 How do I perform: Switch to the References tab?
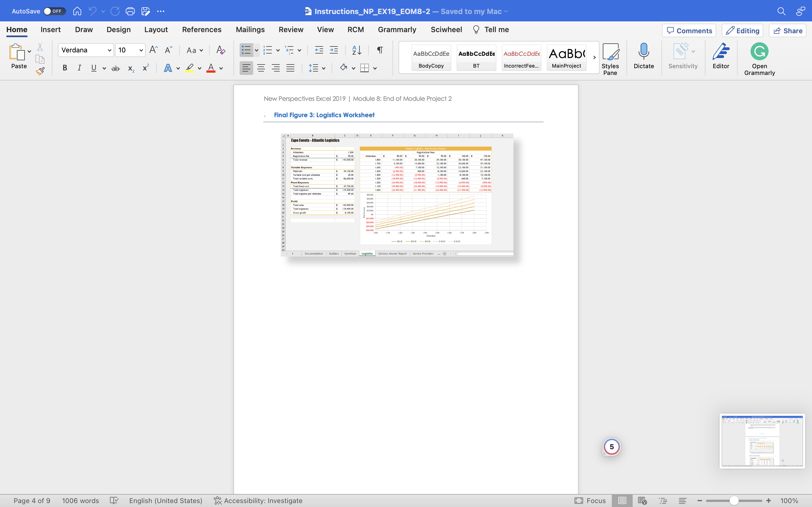tap(201, 30)
